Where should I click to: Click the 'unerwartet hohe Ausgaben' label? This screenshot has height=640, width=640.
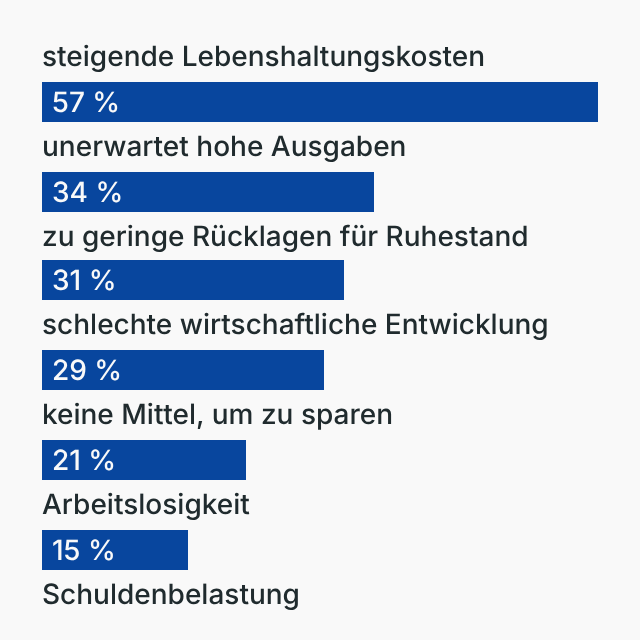click(x=224, y=147)
